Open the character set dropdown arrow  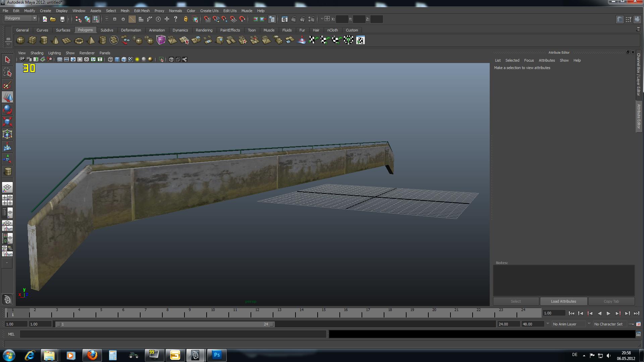[589, 324]
